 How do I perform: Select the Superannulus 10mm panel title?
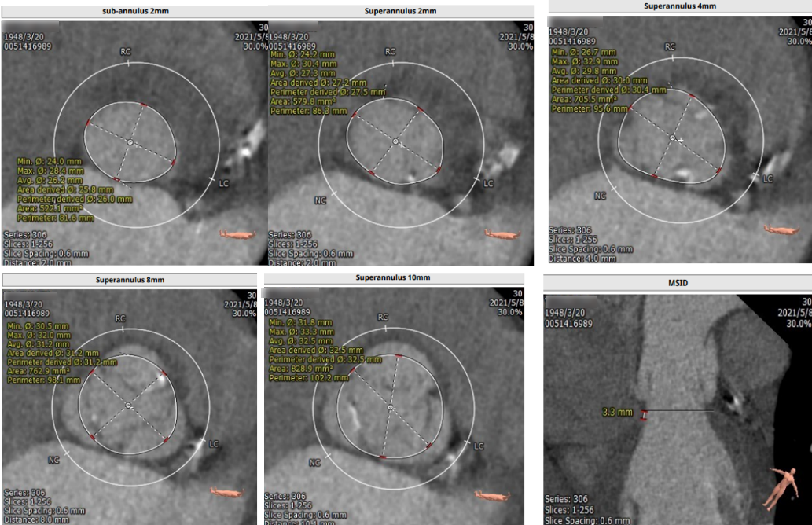pyautogui.click(x=392, y=277)
